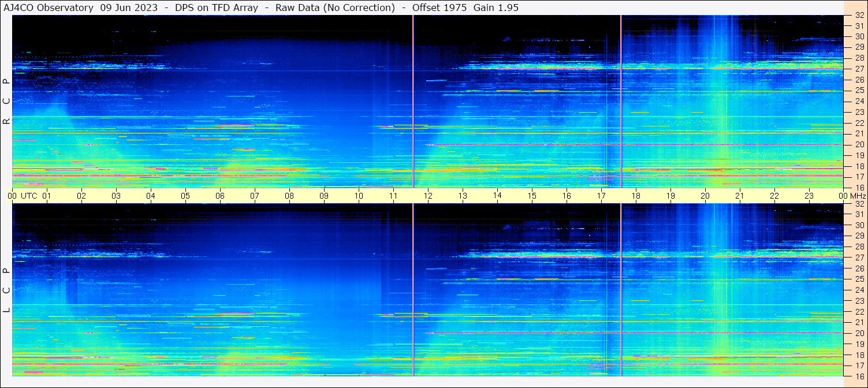Click the AJ4CO Observatory title text

coord(49,8)
